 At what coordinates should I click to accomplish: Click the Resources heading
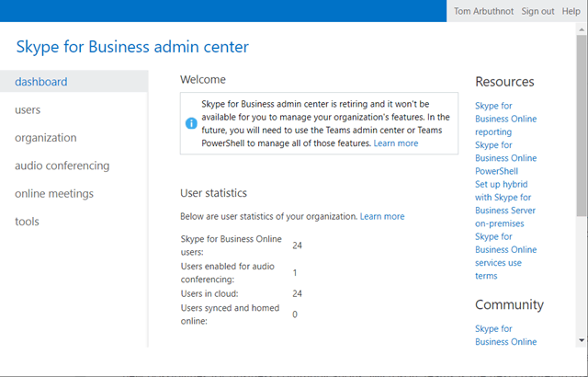[504, 82]
